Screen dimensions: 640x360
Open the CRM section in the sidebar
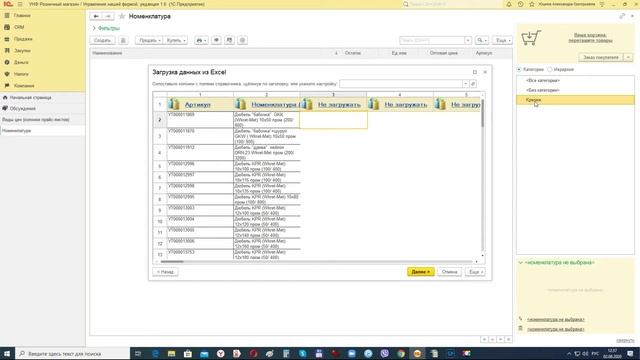pos(19,27)
